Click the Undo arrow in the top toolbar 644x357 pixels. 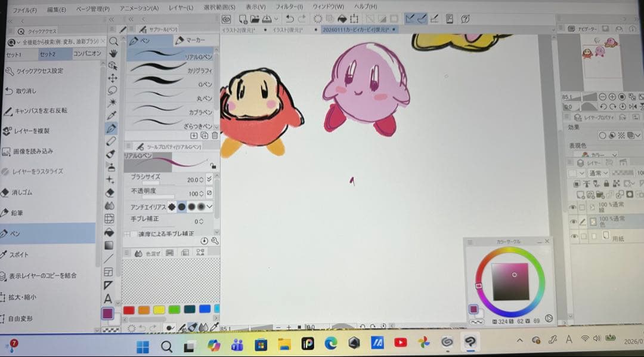pos(289,19)
